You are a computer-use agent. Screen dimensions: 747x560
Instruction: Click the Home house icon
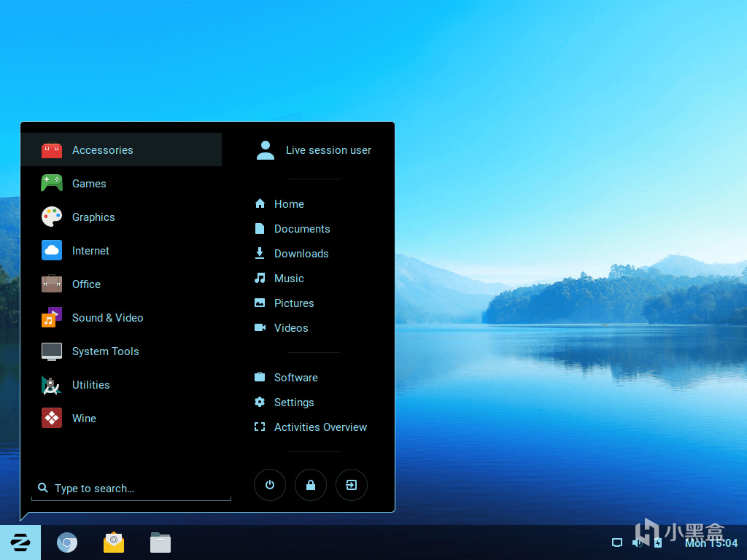point(260,204)
